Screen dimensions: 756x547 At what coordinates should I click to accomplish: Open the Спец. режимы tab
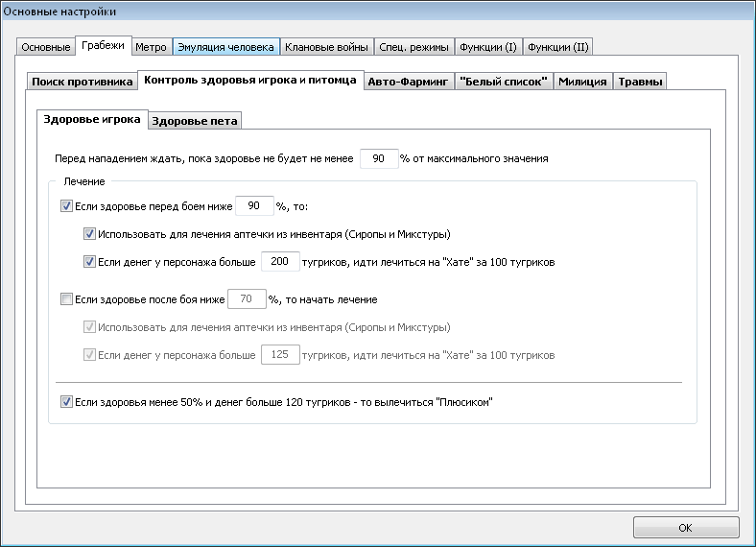point(413,47)
